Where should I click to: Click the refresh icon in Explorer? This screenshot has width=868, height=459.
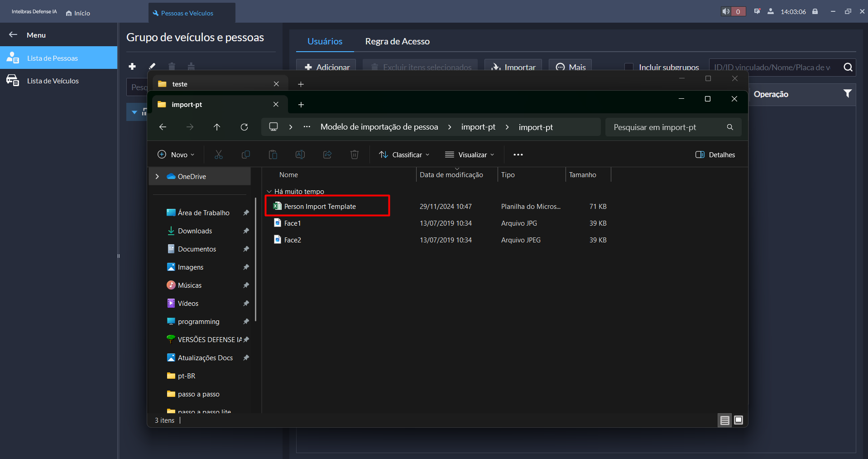click(x=244, y=127)
